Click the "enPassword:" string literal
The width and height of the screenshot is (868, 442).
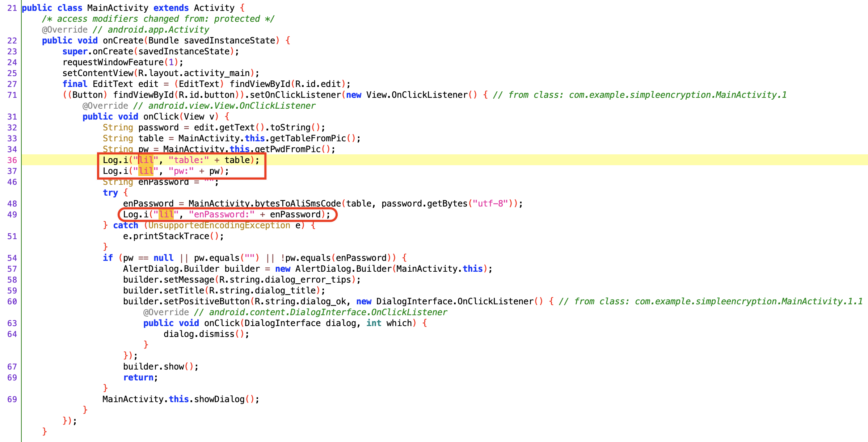[x=222, y=214]
